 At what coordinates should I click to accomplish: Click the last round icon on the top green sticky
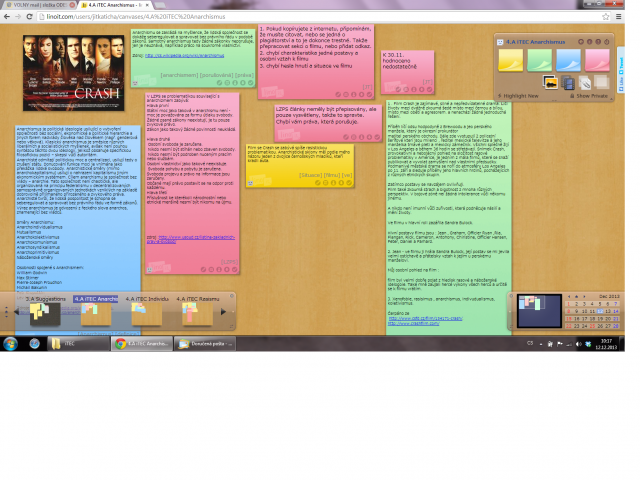click(251, 83)
